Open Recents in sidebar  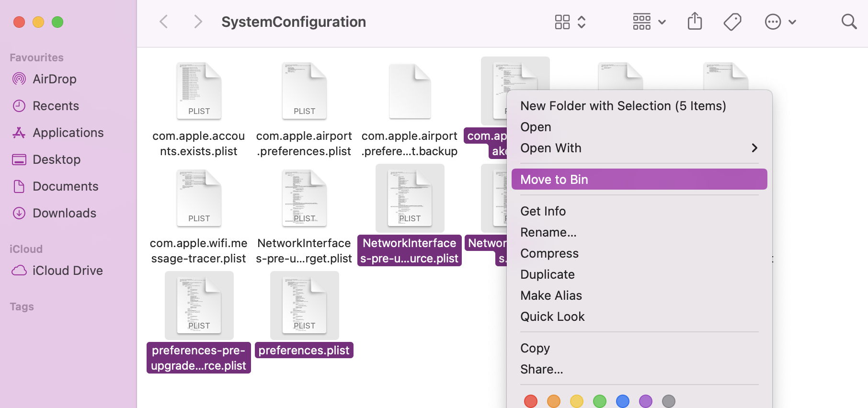46,106
